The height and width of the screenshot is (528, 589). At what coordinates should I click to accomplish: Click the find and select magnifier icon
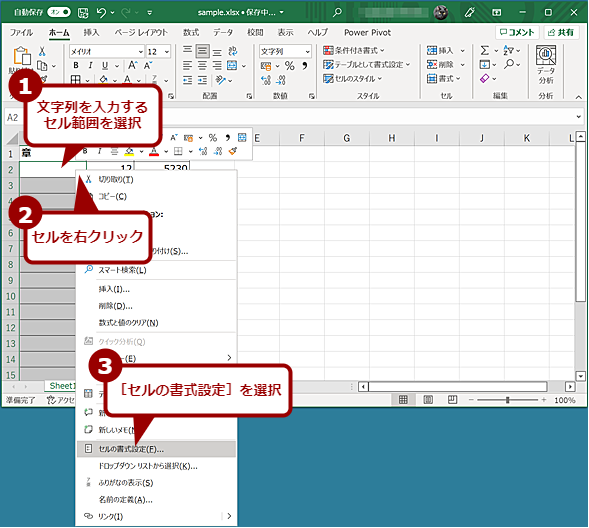(509, 65)
